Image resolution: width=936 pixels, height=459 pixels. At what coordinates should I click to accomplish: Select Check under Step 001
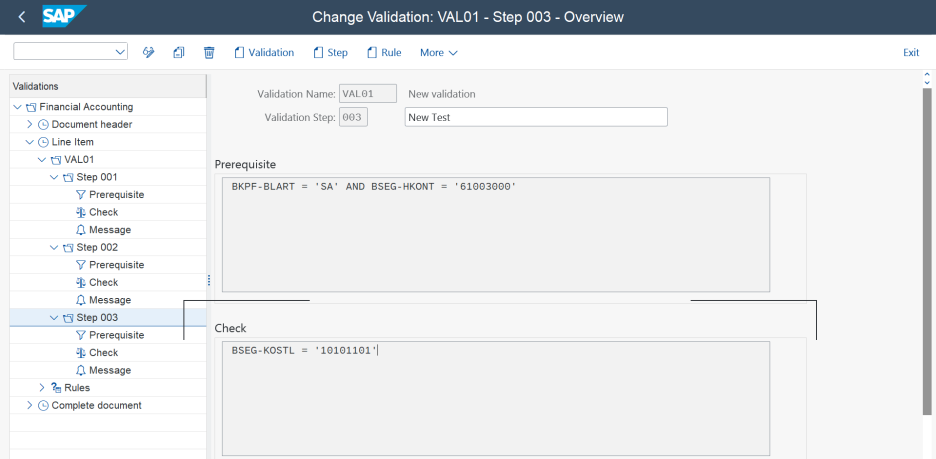(x=103, y=212)
